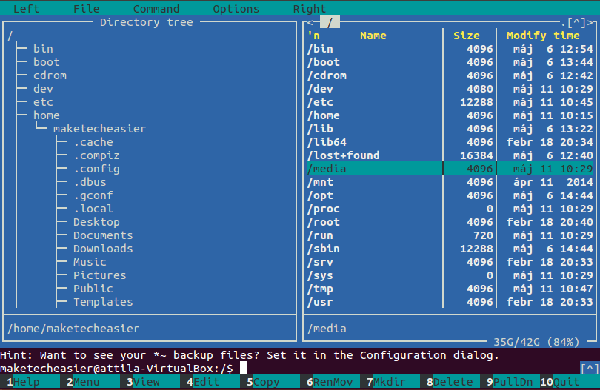Image resolution: width=600 pixels, height=390 pixels.
Task: Select /cdrom in the right panel
Action: coord(450,75)
